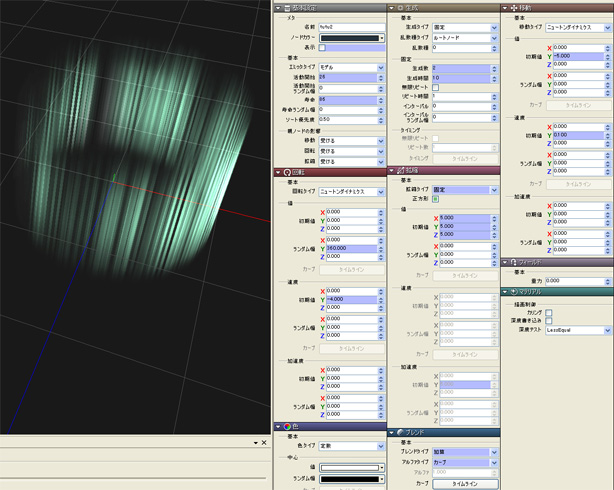This screenshot has height=490, width=614.
Task: Open the parent-node 移動 influence dropdown
Action: point(352,141)
